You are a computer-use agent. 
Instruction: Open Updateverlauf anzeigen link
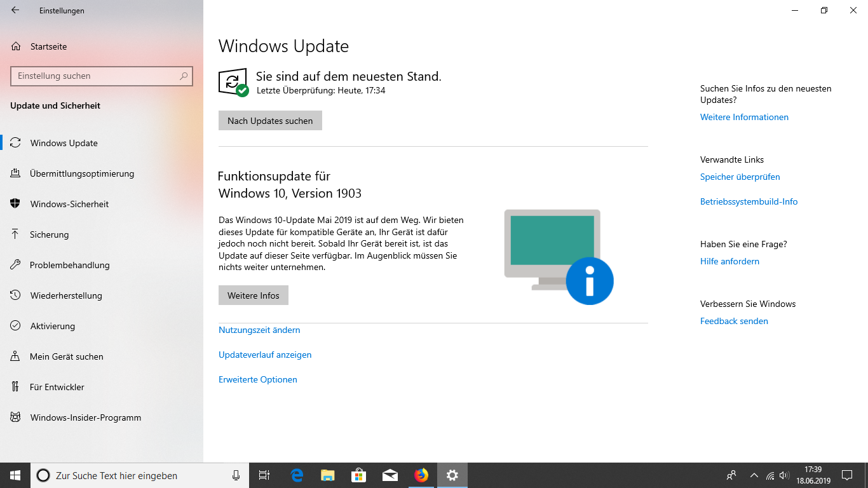(265, 355)
